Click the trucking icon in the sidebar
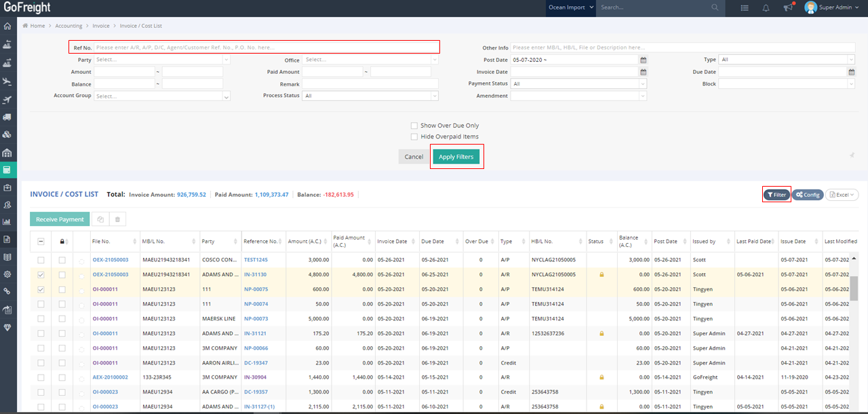Screen dimensions: 868x414 click(x=8, y=117)
